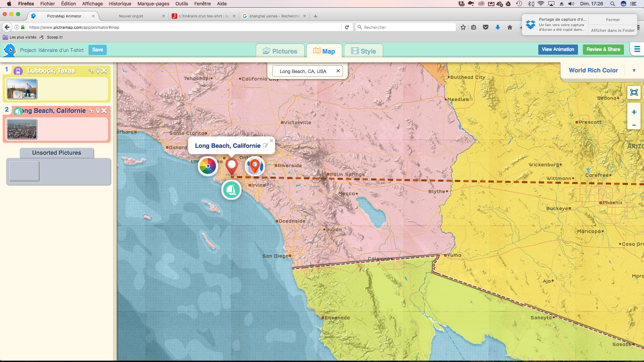Click the red Long Beach map marker pin
The width and height of the screenshot is (644, 362).
231,166
